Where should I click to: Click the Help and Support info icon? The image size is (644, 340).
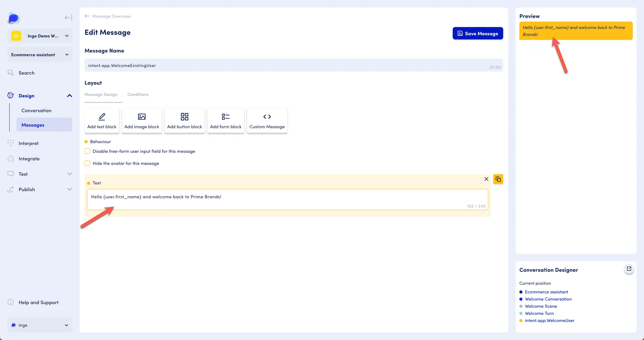click(11, 302)
